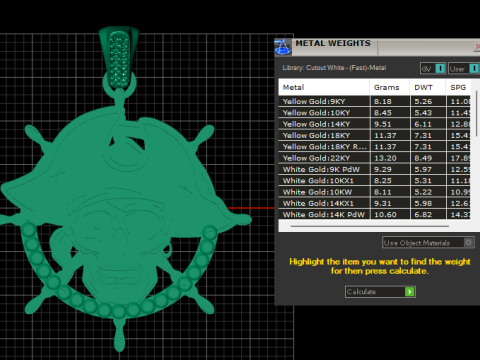The height and width of the screenshot is (360, 480).
Task: Select the White Gold:10KW row
Action: click(374, 192)
